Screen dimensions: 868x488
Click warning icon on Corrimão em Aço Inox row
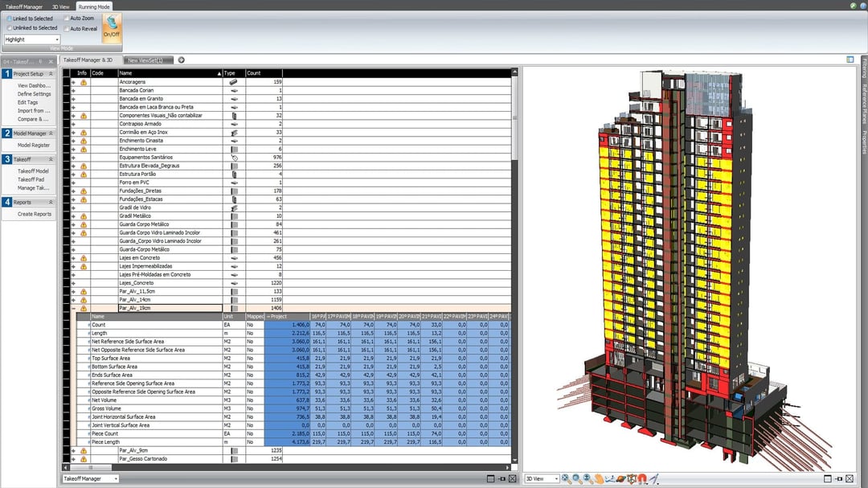(x=84, y=133)
